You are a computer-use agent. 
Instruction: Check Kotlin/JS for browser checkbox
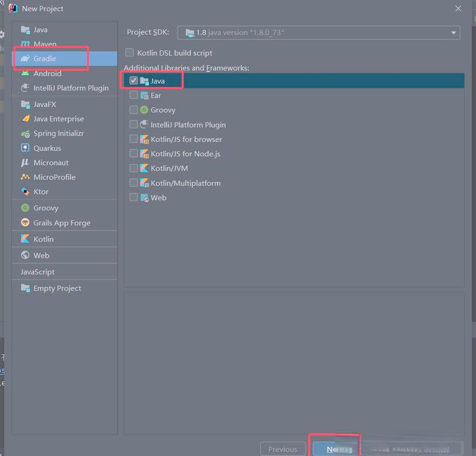pyautogui.click(x=133, y=139)
